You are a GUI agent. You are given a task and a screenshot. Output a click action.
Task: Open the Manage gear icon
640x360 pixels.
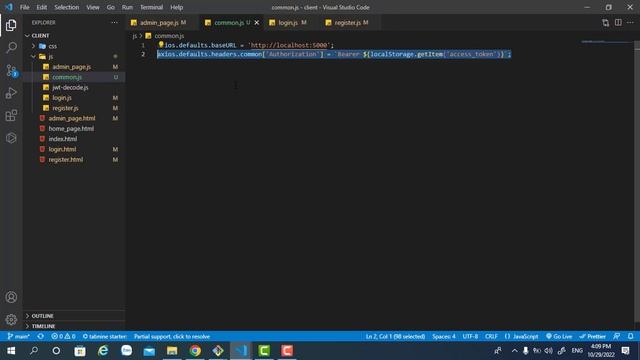tap(11, 319)
